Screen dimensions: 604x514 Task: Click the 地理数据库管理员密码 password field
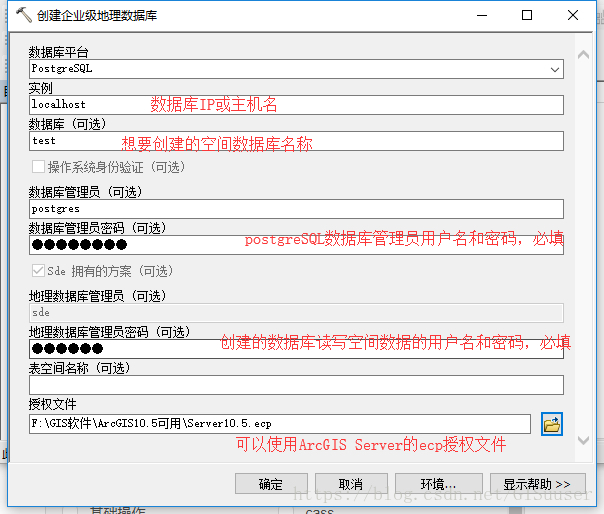296,349
